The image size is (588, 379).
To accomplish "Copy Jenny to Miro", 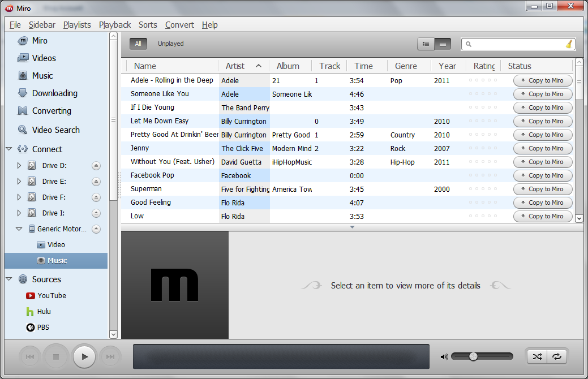I will [x=543, y=148].
